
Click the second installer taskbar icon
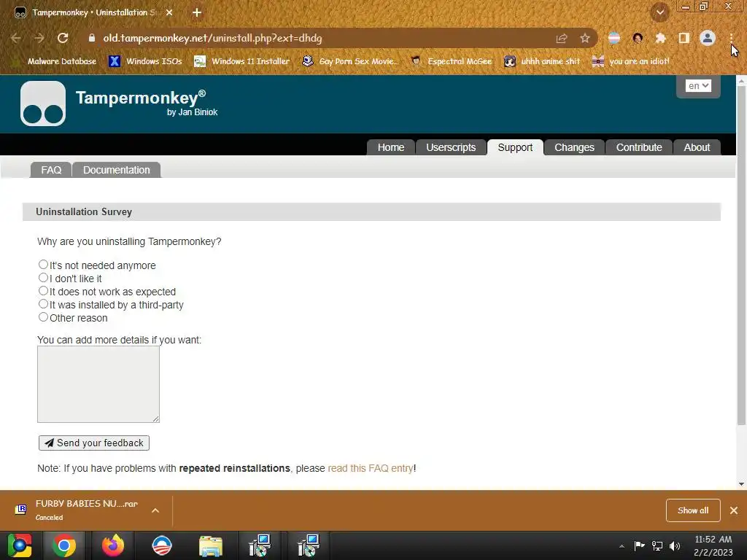[309, 545]
